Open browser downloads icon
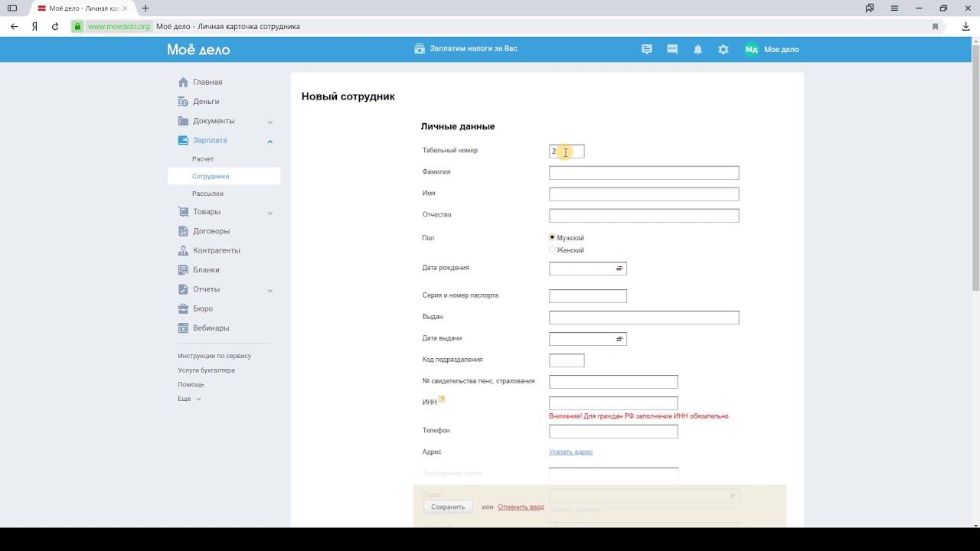 tap(965, 26)
